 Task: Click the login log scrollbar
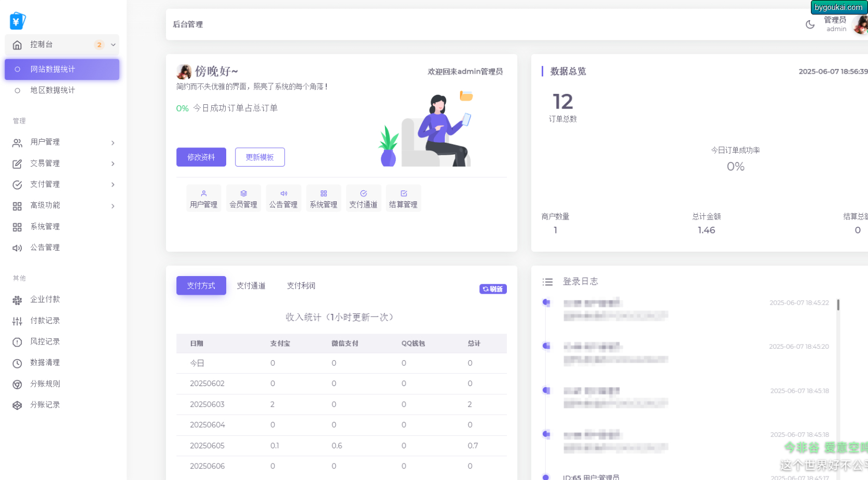pos(838,305)
